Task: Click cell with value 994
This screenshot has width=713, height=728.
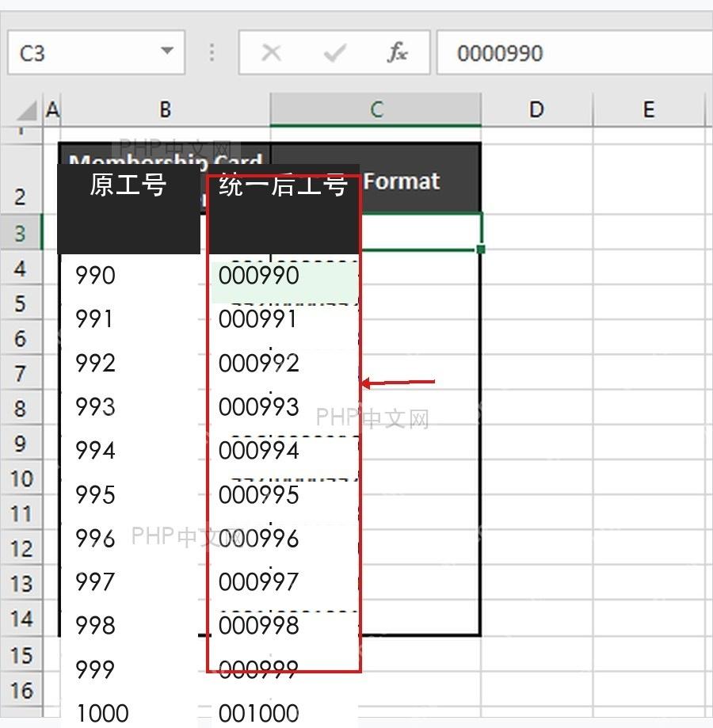Action: (95, 451)
